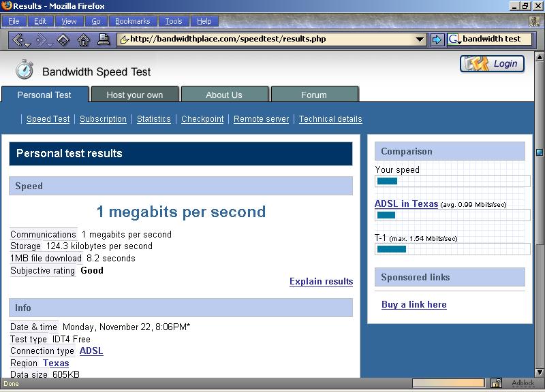Follow the Statistics link

pos(154,119)
